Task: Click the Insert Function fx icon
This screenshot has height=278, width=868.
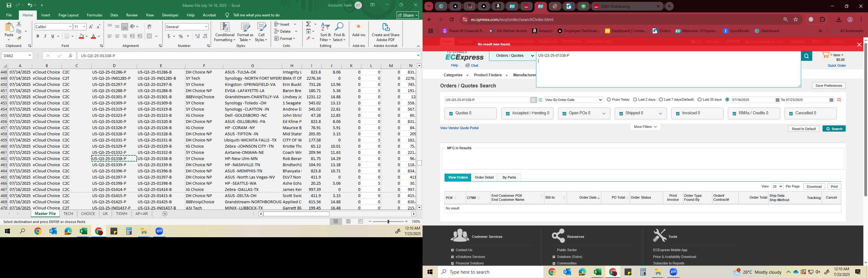Action: point(71,56)
